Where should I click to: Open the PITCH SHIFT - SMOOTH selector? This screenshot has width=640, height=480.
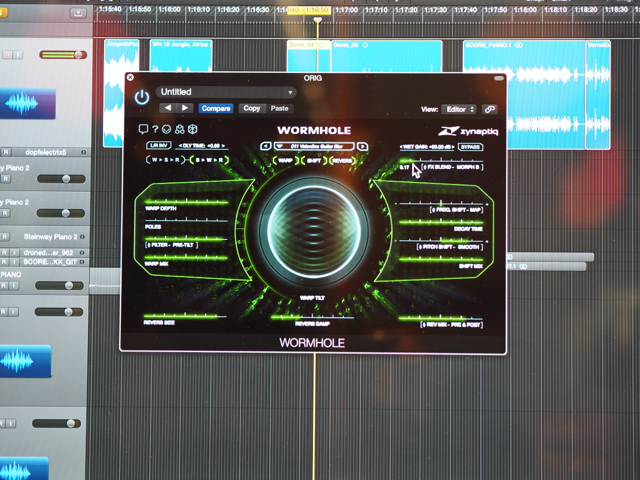450,247
